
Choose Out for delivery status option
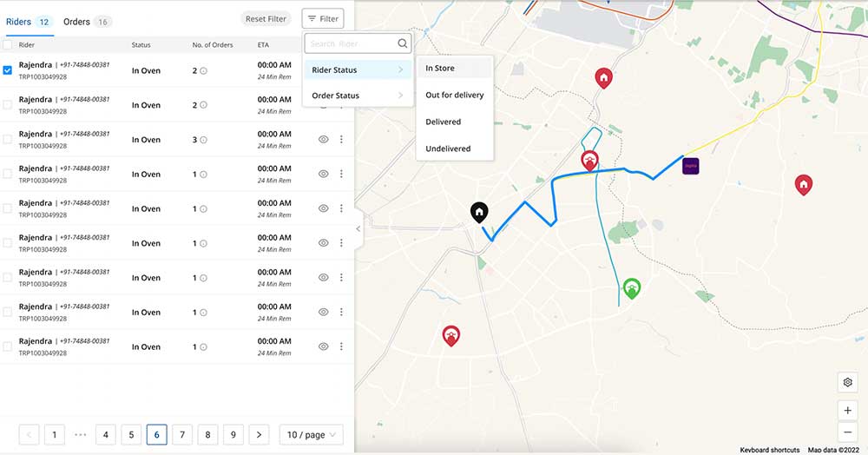pos(455,95)
